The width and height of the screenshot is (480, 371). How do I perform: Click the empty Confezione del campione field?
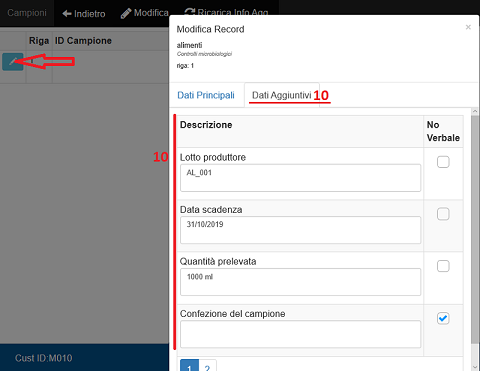coord(300,334)
